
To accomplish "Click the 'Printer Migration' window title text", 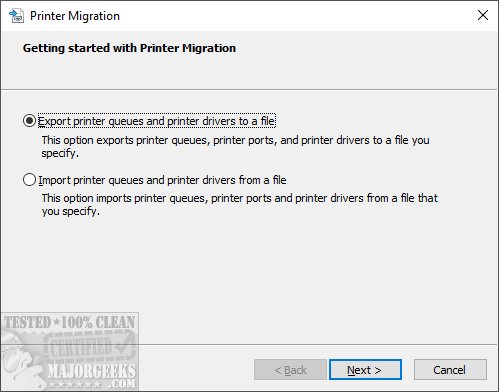I will click(75, 16).
